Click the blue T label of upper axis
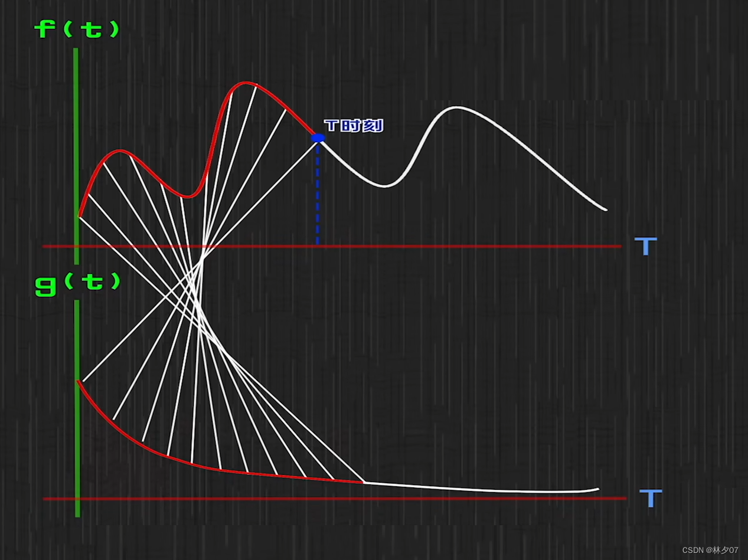748x560 pixels. [645, 246]
